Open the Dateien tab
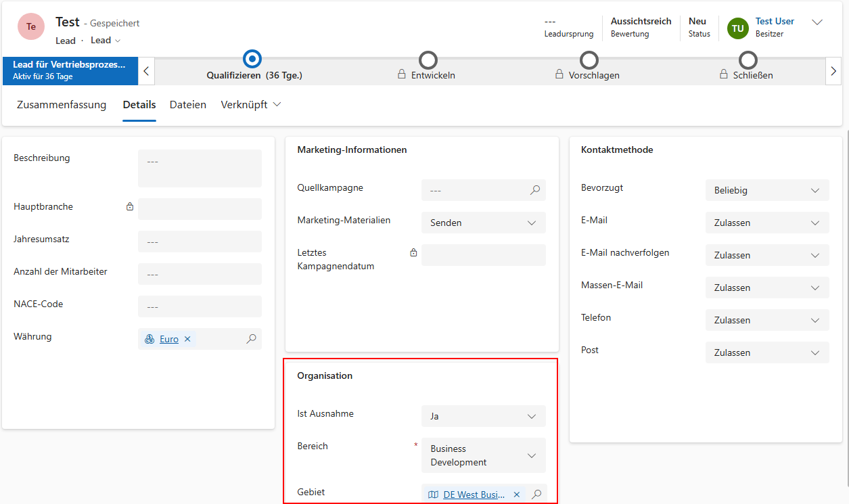This screenshot has height=504, width=849. point(188,105)
